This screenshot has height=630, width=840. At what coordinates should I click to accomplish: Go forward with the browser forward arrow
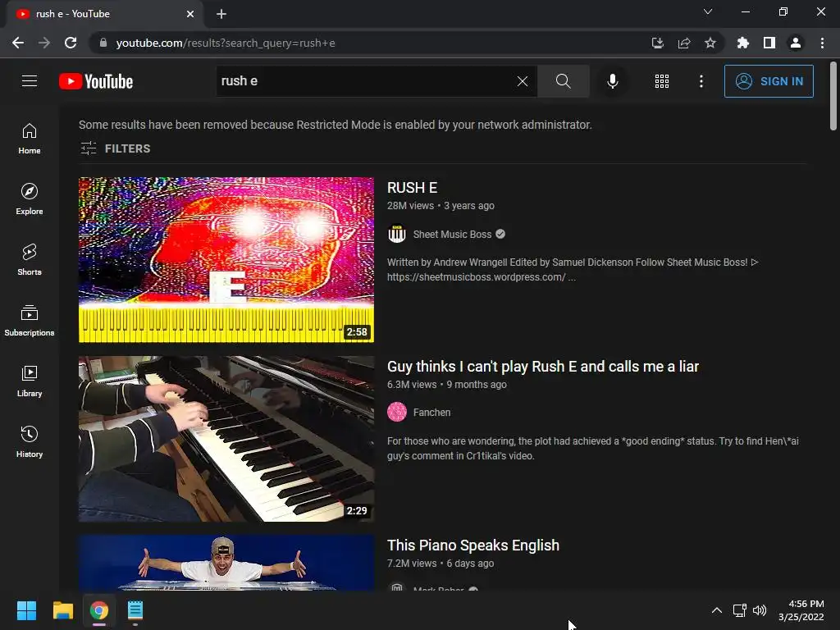coord(44,43)
